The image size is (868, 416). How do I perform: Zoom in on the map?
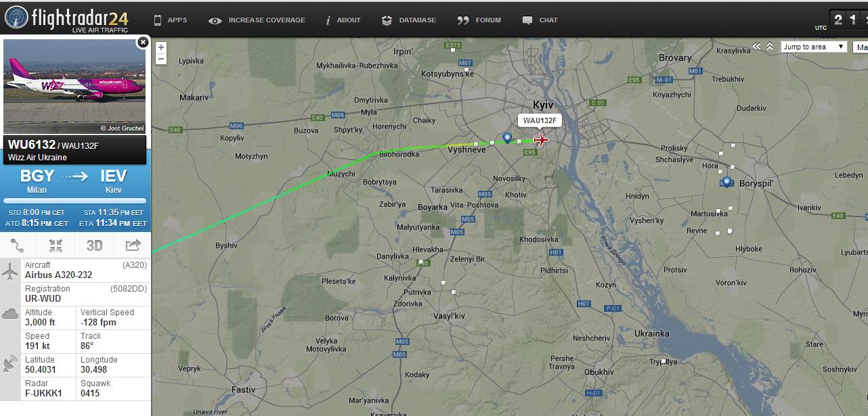pos(161,47)
